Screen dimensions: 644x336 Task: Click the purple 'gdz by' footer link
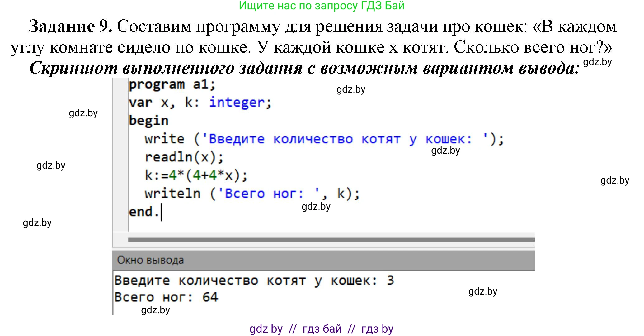click(266, 329)
